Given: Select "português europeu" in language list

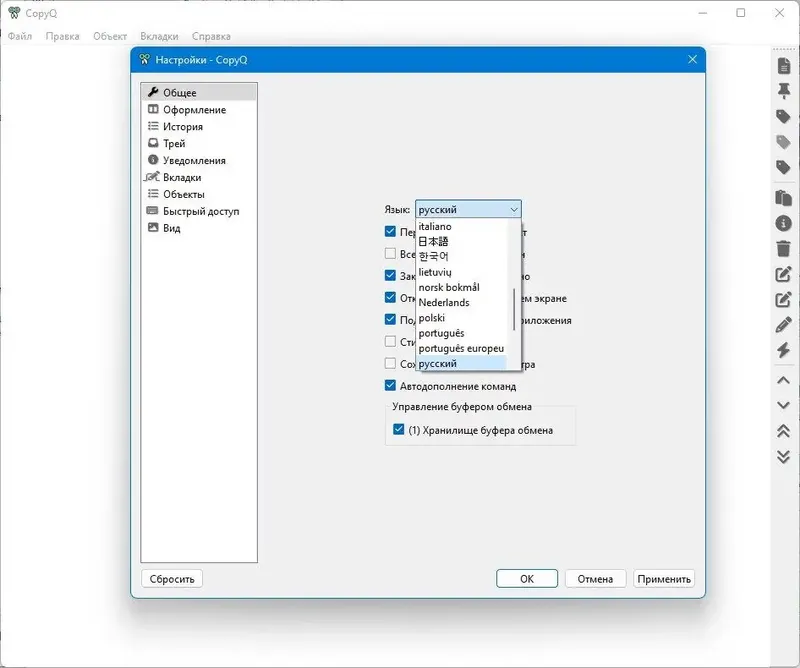Looking at the screenshot, I should 462,349.
